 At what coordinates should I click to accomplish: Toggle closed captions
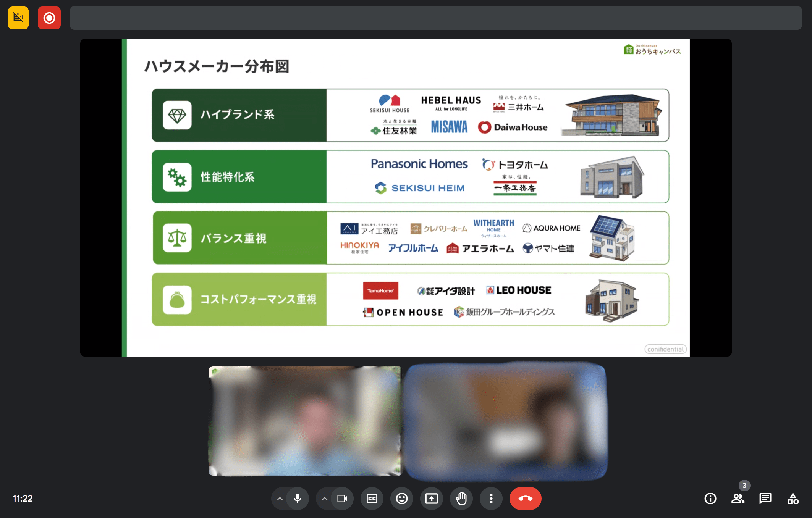[x=372, y=499]
